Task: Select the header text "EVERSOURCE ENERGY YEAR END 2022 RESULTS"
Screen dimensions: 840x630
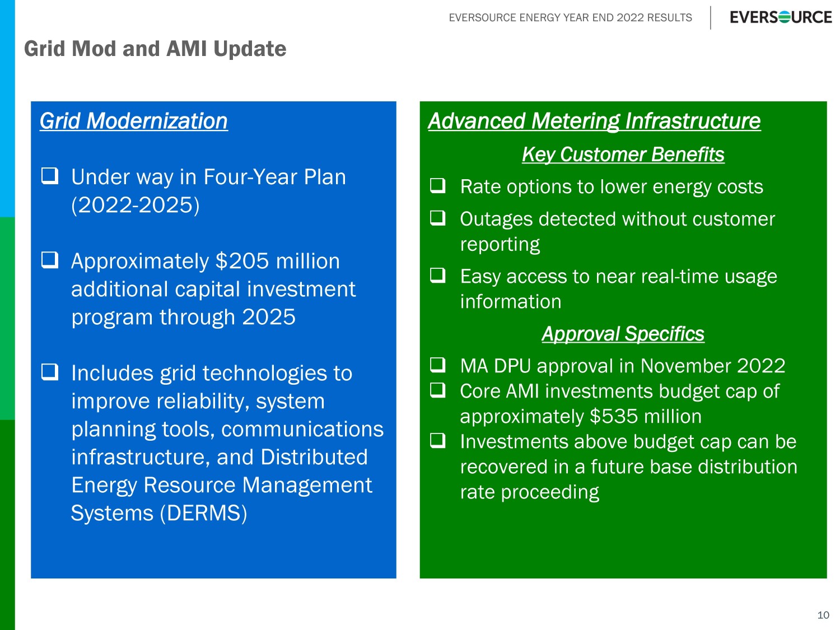Action: coord(571,18)
